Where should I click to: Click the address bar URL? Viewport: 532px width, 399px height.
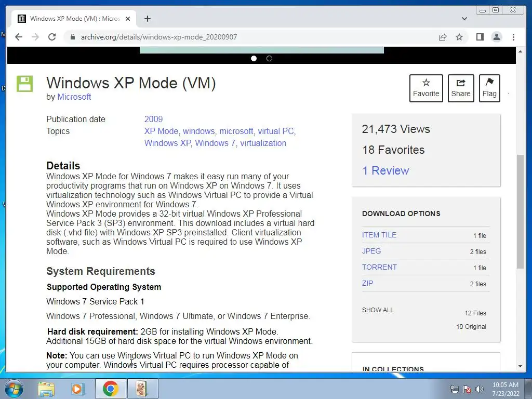159,37
